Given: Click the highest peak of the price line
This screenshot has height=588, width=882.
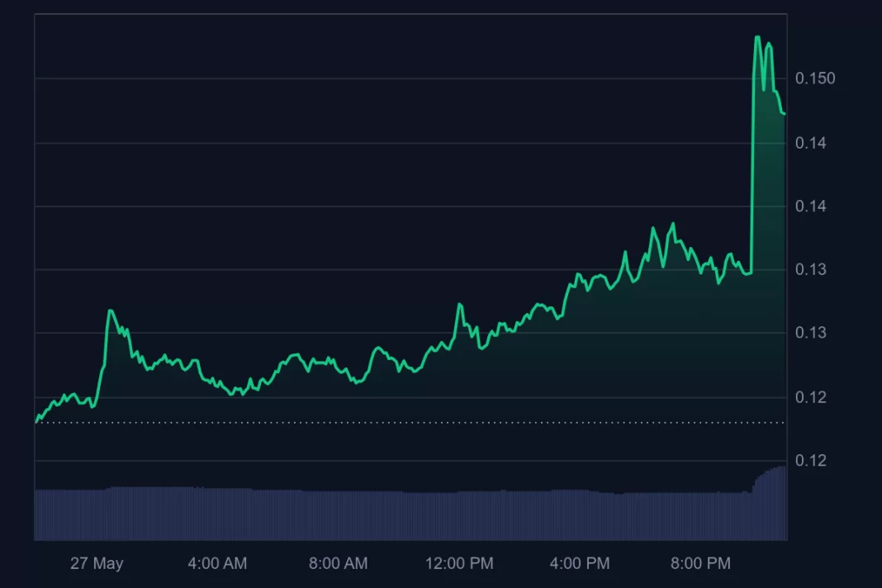Looking at the screenshot, I should [x=757, y=37].
